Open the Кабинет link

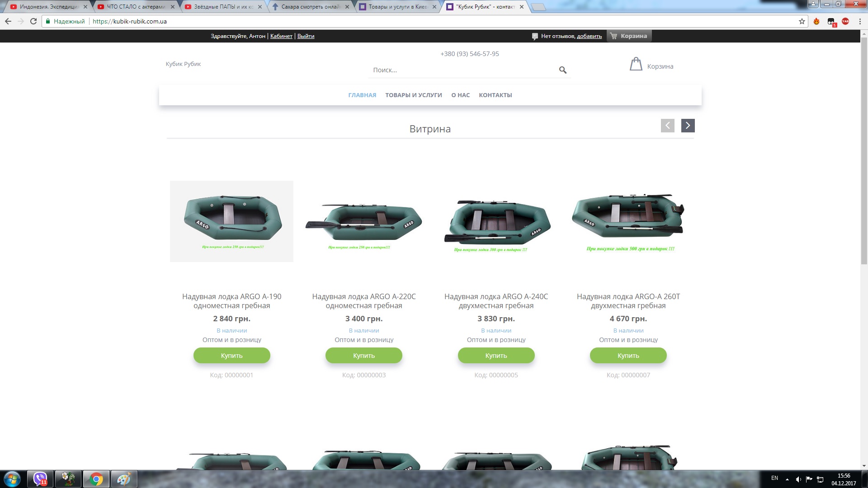click(x=281, y=36)
